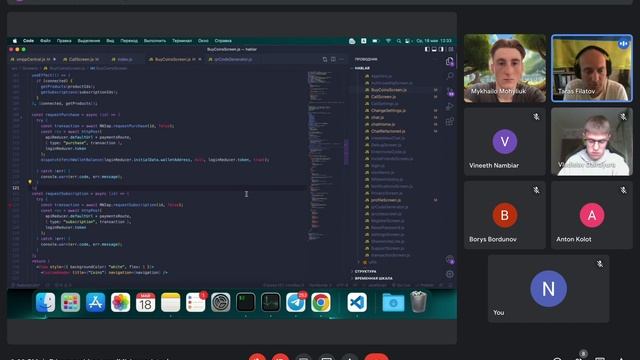Toggle the red breakpoint dot in the editor gutter
Image resolution: width=640 pixels, height=360 pixels.
(x=10, y=205)
